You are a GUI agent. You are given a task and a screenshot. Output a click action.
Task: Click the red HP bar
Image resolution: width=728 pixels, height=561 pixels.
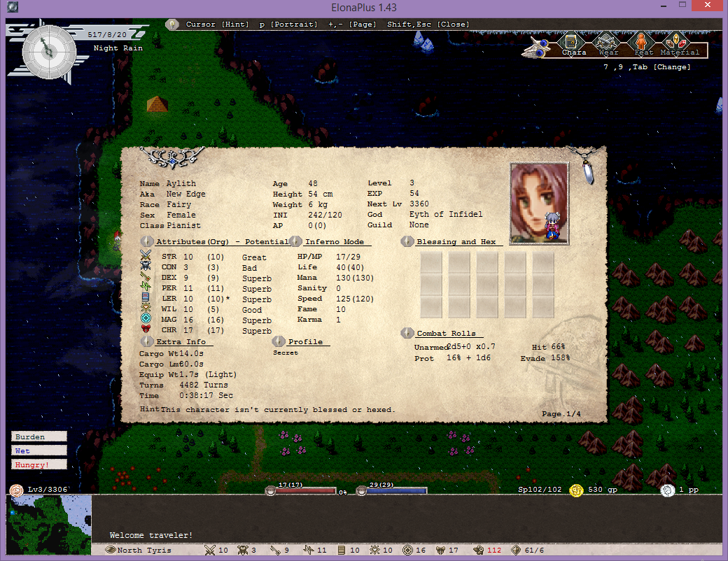[305, 490]
